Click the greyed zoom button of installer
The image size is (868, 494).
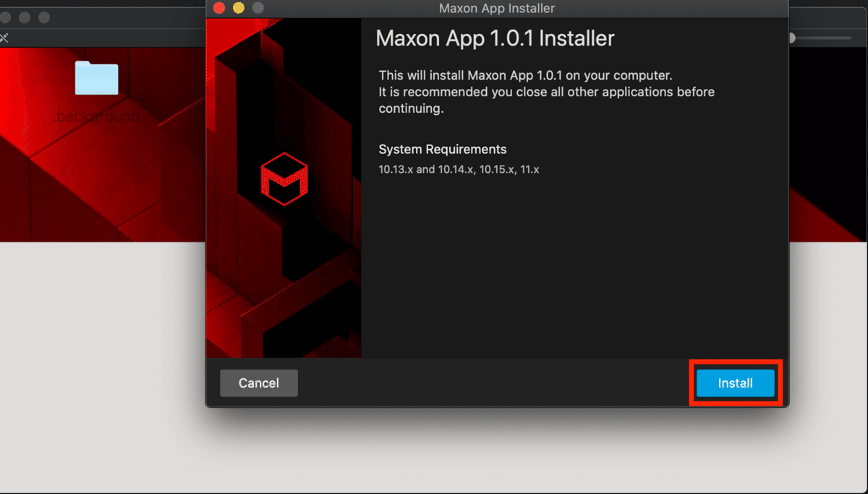tap(258, 9)
